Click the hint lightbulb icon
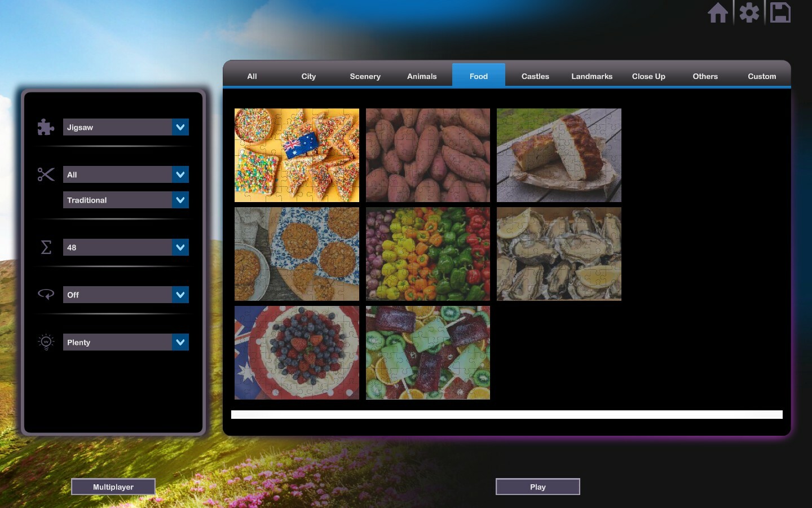 46,342
